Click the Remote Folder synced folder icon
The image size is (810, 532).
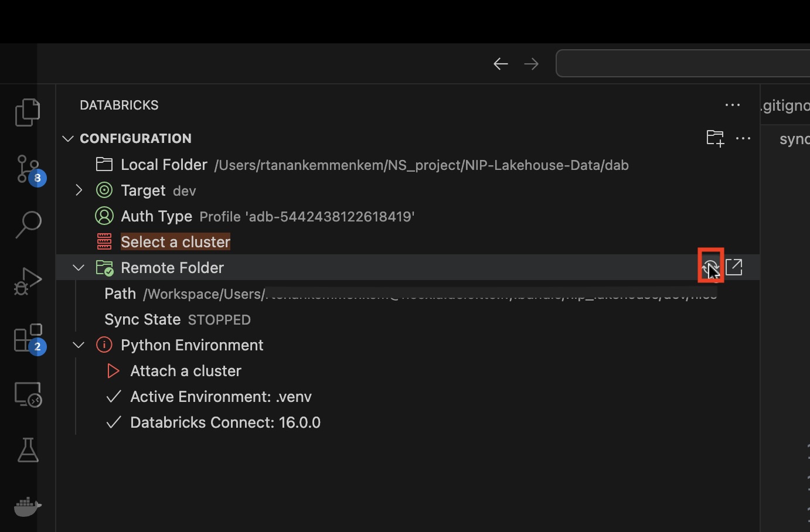point(104,268)
